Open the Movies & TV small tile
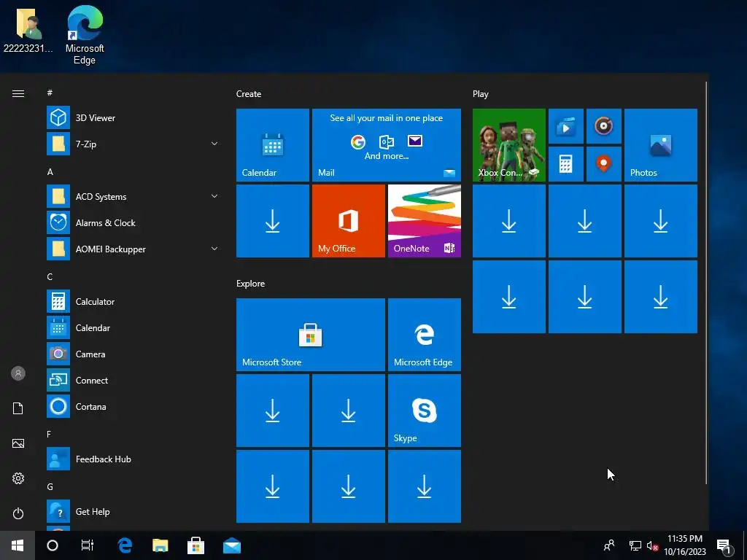This screenshot has height=560, width=747. click(566, 126)
